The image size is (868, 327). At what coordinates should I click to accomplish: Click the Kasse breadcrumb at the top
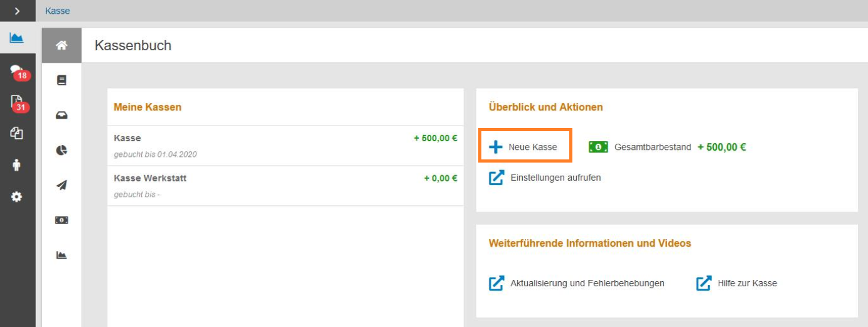coord(58,11)
